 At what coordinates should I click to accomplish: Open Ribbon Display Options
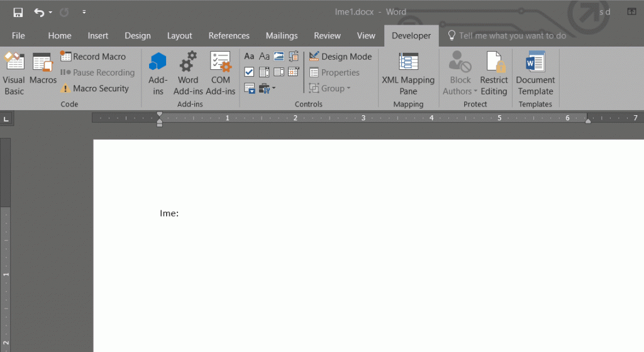631,12
